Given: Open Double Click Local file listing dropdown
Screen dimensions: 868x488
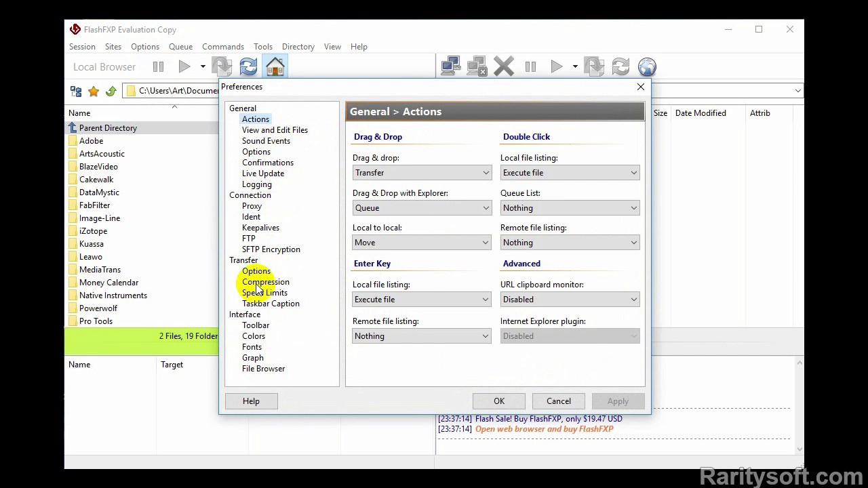Looking at the screenshot, I should click(x=570, y=173).
